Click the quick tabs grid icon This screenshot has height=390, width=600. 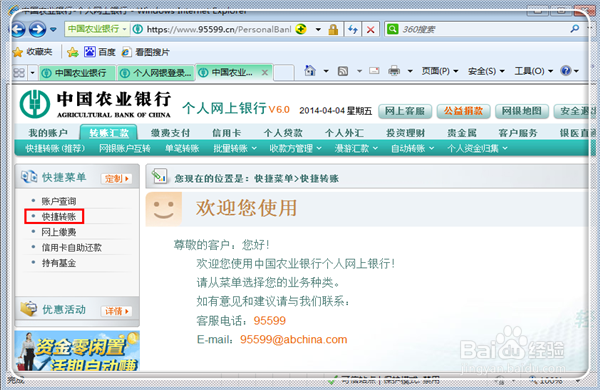coord(19,72)
